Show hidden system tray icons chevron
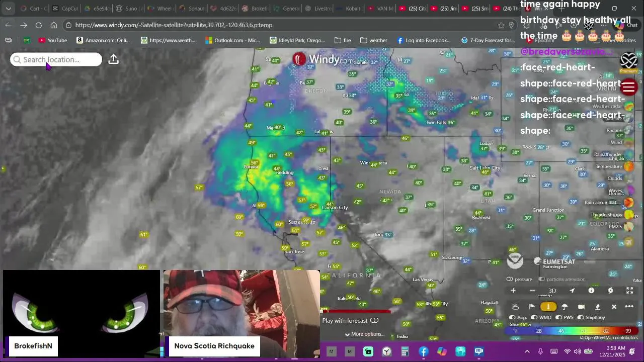Screen dimensions: 644x362 coord(527,351)
